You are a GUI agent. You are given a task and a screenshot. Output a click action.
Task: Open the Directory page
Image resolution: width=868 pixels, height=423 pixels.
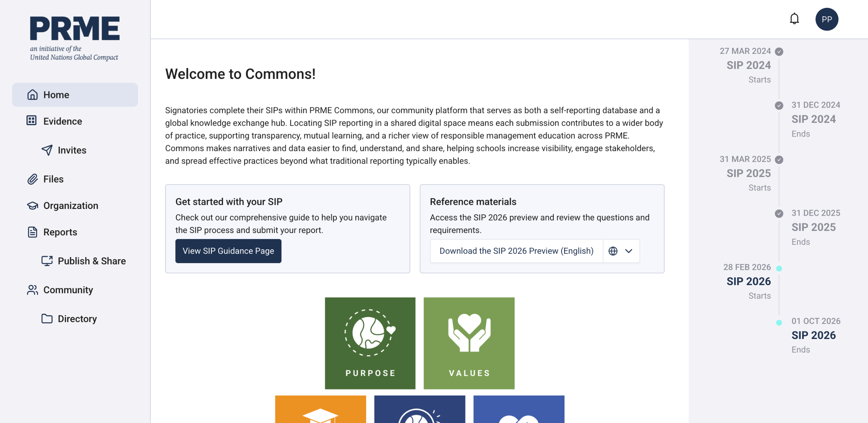coord(77,319)
